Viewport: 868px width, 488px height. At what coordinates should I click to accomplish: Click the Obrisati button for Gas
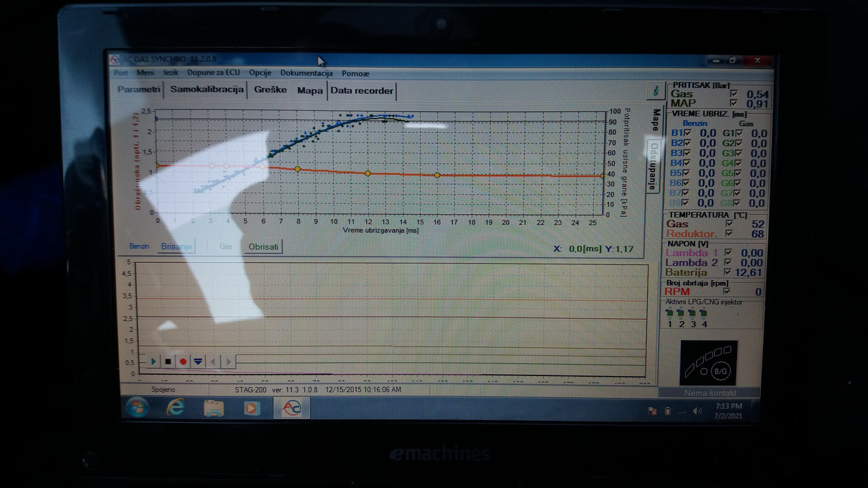pyautogui.click(x=263, y=247)
